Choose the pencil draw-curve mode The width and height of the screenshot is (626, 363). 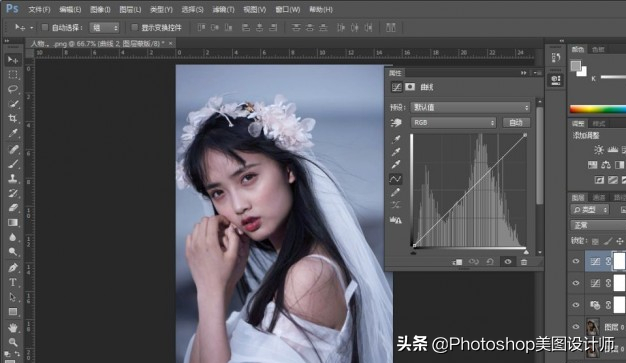396,192
